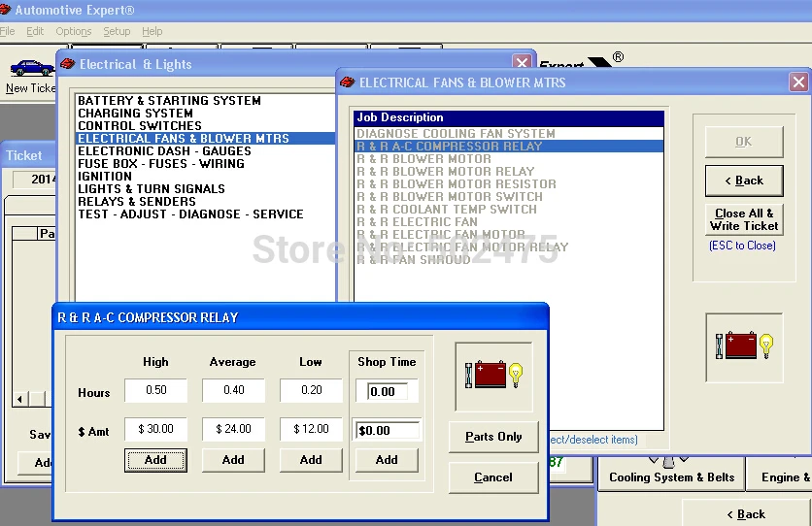Viewport: 812px width, 526px height.
Task: Click the disabled OK button
Action: (744, 142)
